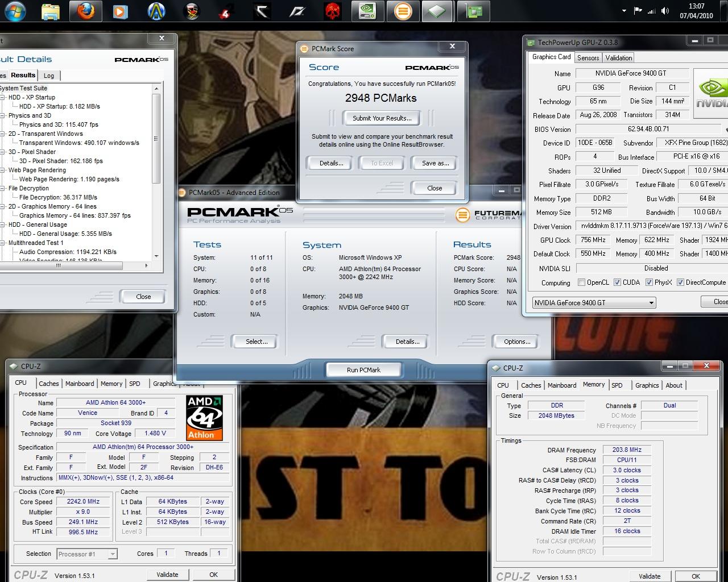Click the BIOS Version field 62.94.4B.00.71

click(x=648, y=129)
